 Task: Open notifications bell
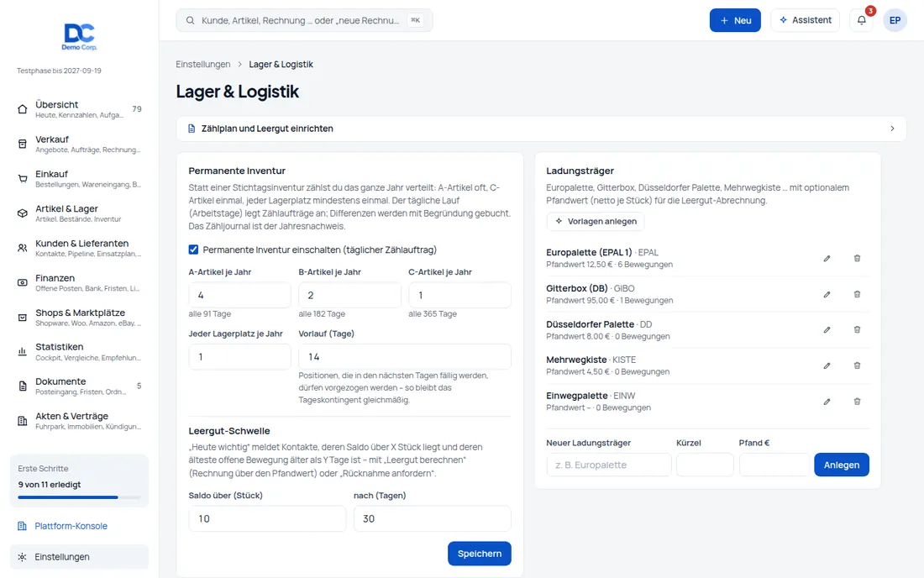862,20
